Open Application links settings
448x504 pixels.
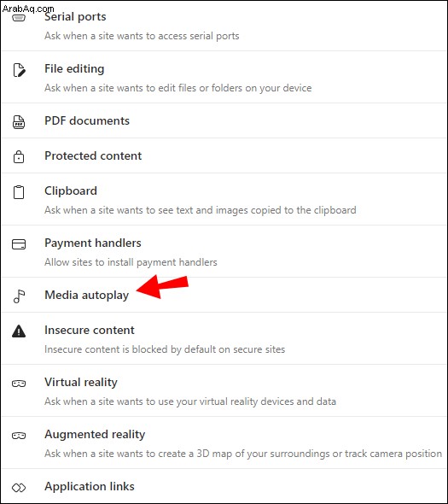pyautogui.click(x=224, y=486)
